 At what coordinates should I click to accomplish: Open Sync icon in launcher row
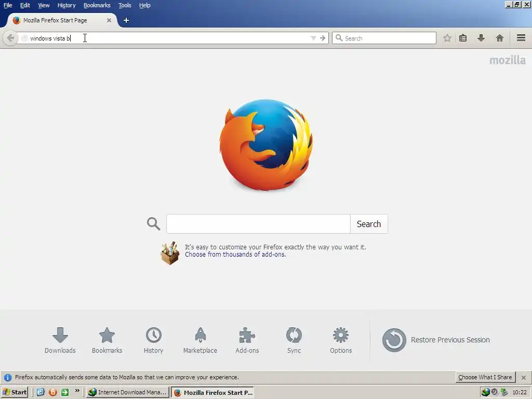[x=294, y=341]
